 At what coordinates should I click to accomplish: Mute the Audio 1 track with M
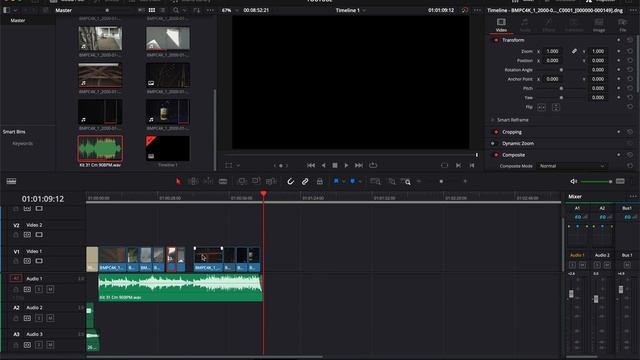50,289
